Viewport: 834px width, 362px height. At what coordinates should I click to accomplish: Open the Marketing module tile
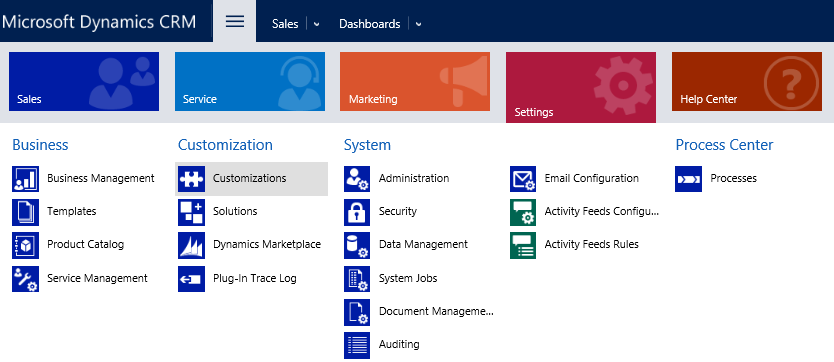tap(415, 81)
